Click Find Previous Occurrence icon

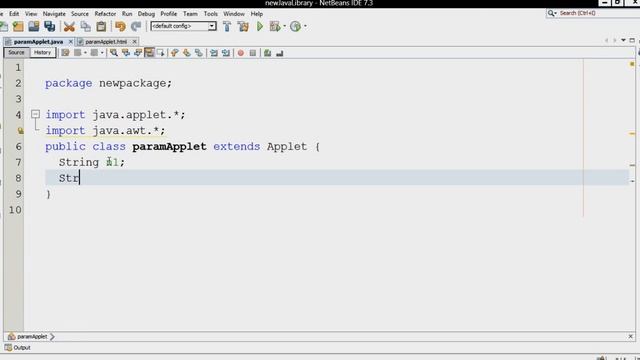click(x=126, y=53)
